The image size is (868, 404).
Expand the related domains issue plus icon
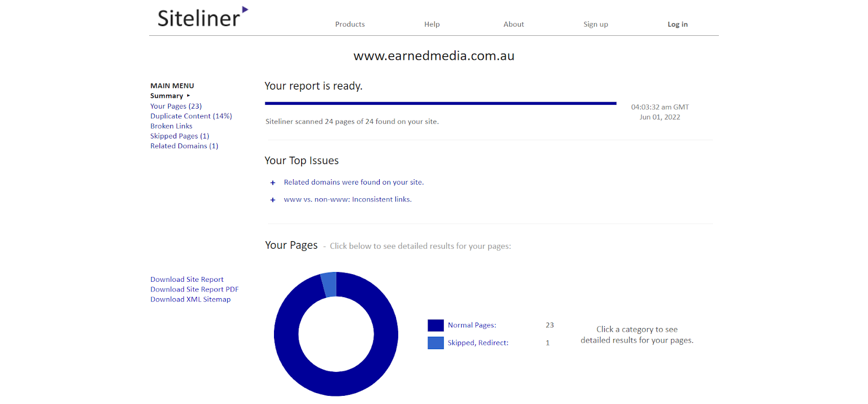point(273,183)
